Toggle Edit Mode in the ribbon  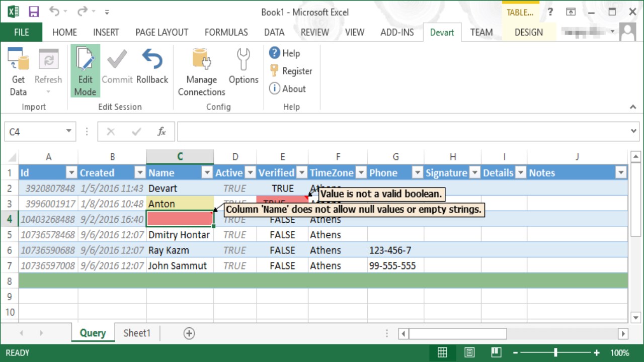[85, 71]
